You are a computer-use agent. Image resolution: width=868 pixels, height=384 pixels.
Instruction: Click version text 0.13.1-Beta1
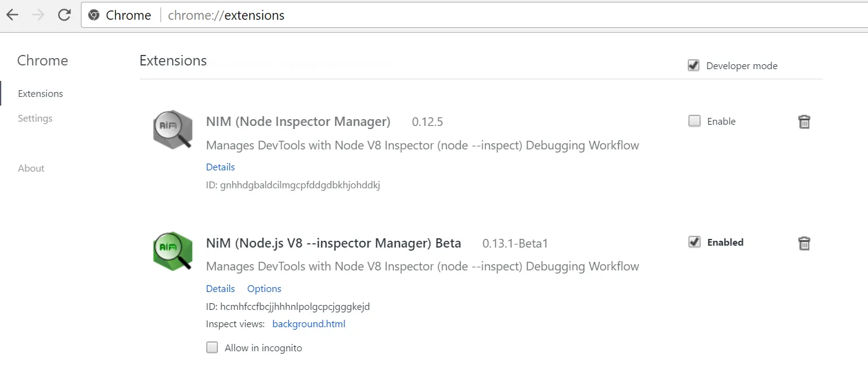(515, 243)
